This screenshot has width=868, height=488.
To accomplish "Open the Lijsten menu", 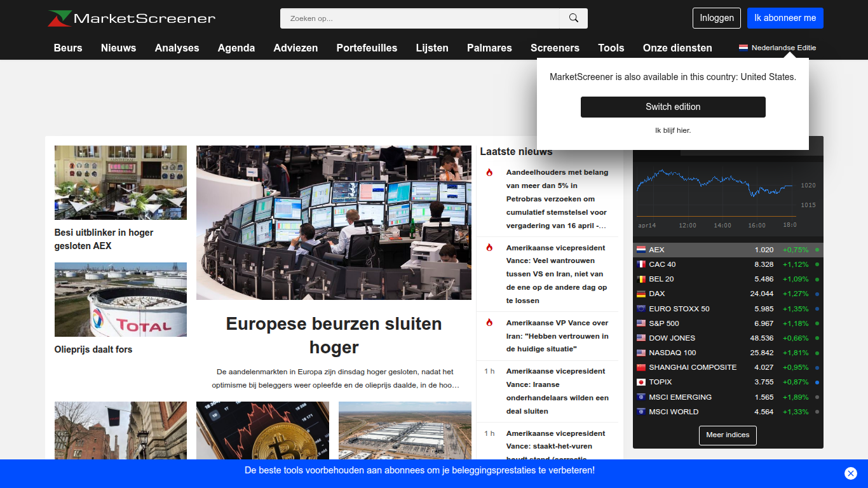I will tap(432, 48).
